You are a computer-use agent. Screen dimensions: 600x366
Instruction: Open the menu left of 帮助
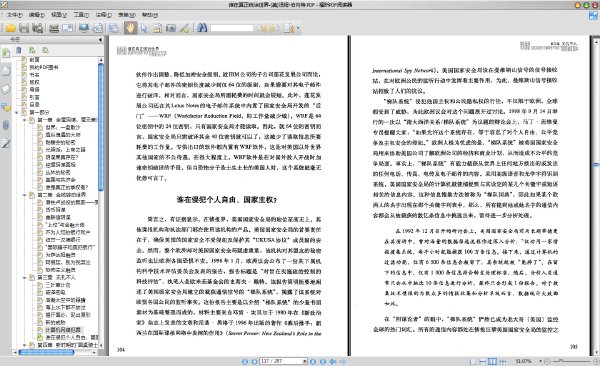click(127, 15)
